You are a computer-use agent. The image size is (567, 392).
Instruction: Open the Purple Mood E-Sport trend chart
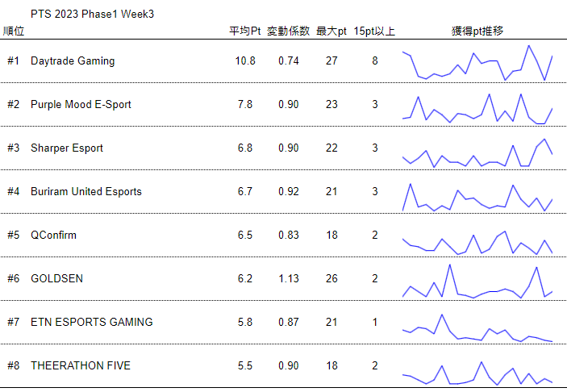pos(477,106)
